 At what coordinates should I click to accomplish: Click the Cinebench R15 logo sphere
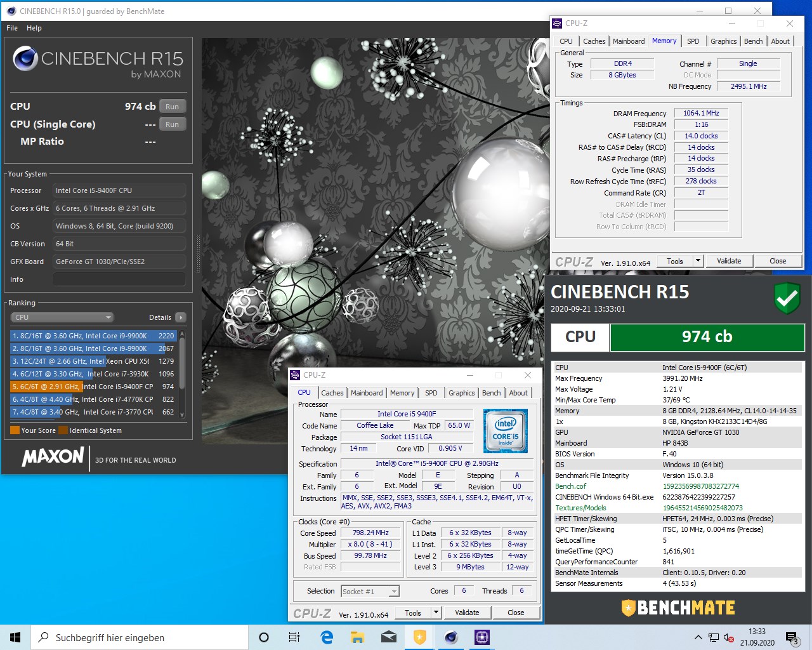[25, 58]
